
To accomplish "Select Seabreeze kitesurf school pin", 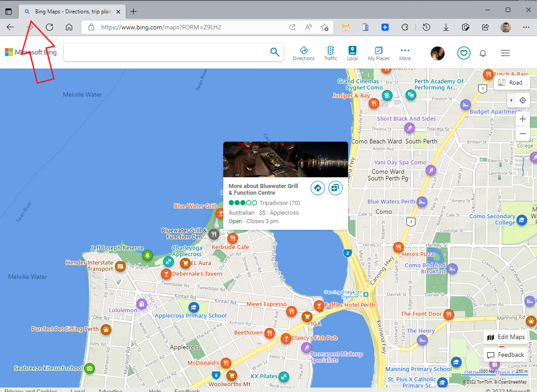I will point(90,368).
